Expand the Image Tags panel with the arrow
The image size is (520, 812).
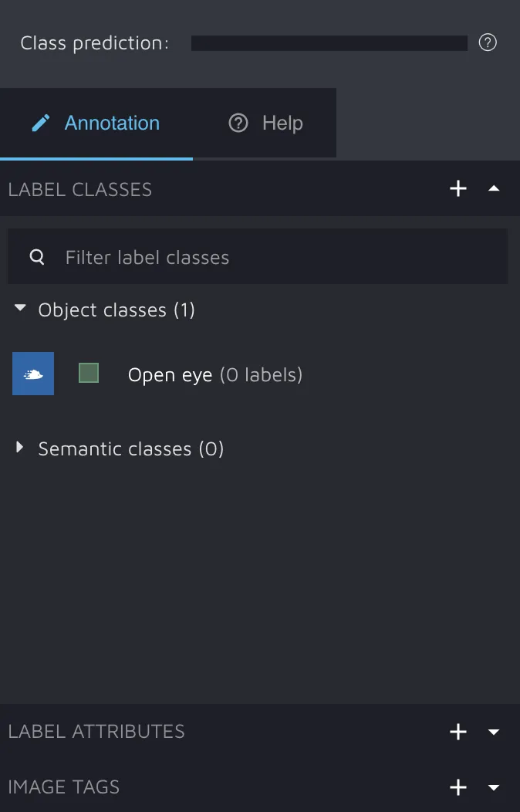(x=495, y=787)
